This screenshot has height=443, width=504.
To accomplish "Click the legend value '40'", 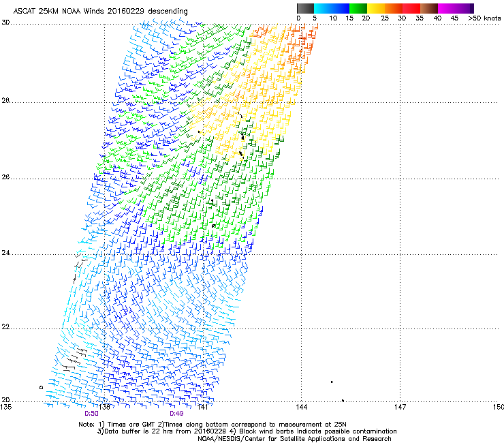I will click(x=437, y=18).
